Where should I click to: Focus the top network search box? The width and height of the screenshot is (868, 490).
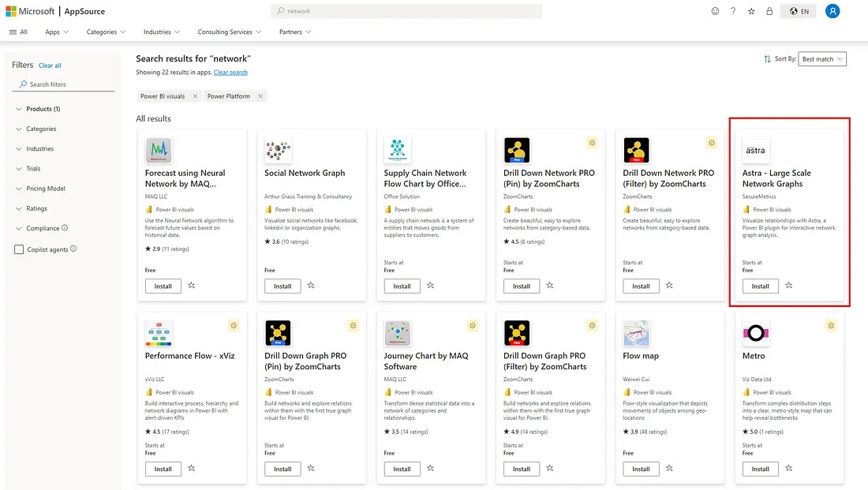[406, 11]
